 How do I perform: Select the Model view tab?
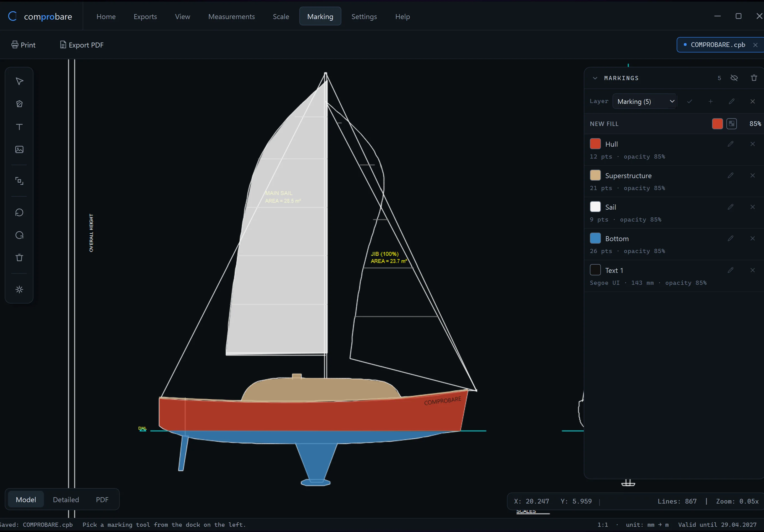26,499
